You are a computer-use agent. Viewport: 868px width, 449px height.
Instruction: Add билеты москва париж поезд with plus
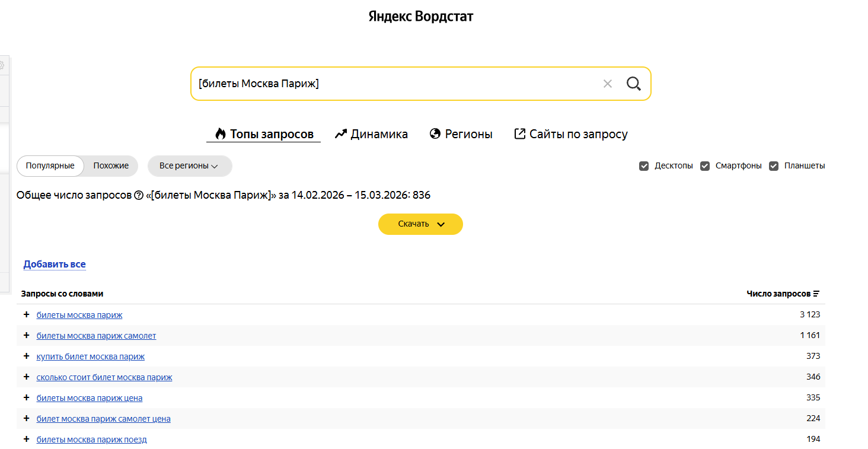[26, 439]
